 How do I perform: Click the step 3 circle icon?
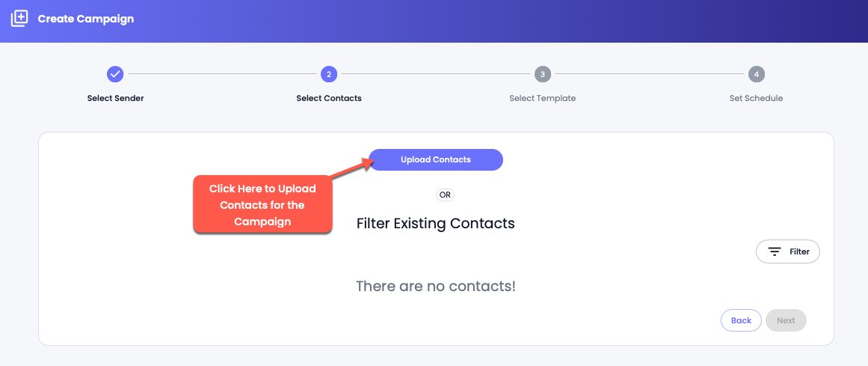pos(543,74)
